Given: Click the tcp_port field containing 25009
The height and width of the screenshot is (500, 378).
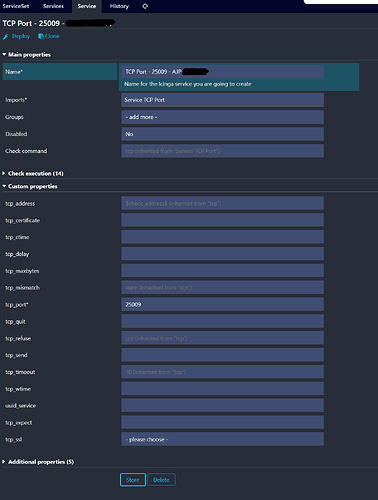Looking at the screenshot, I should pyautogui.click(x=222, y=304).
